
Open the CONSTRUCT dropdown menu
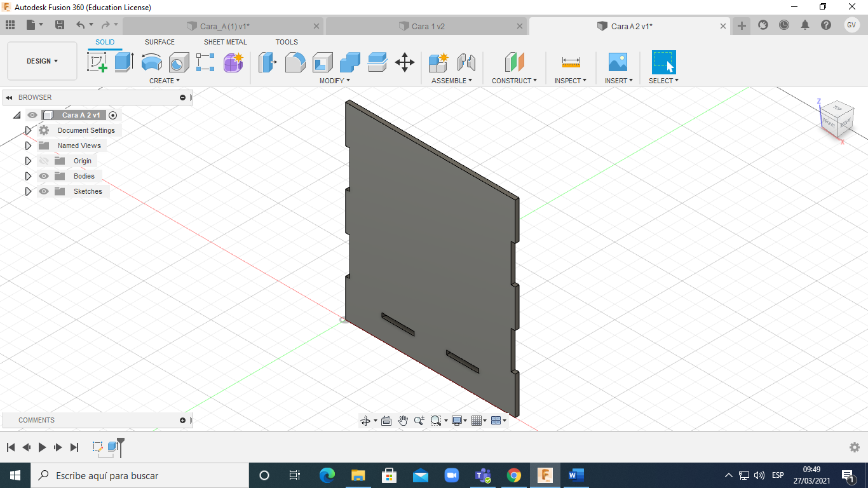tap(514, 81)
